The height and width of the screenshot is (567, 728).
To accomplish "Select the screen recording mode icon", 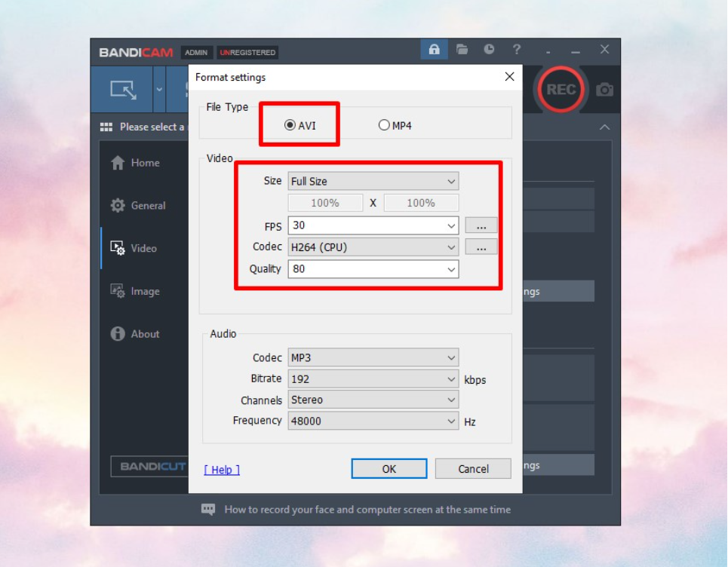I will pos(123,90).
